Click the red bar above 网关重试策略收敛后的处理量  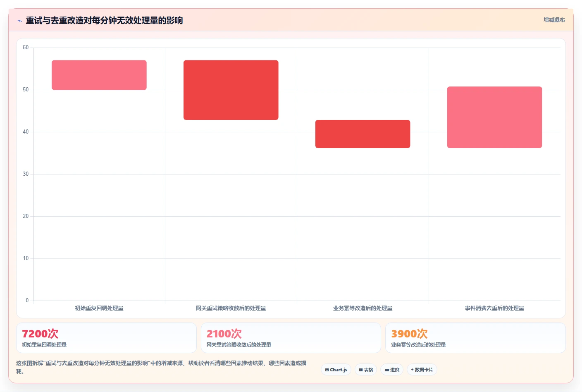click(x=231, y=90)
